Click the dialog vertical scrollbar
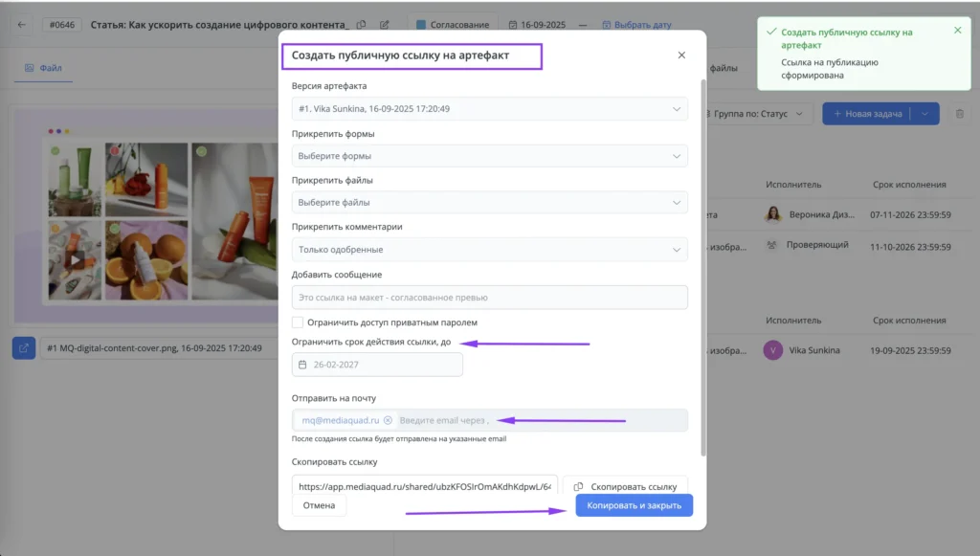 (703, 269)
